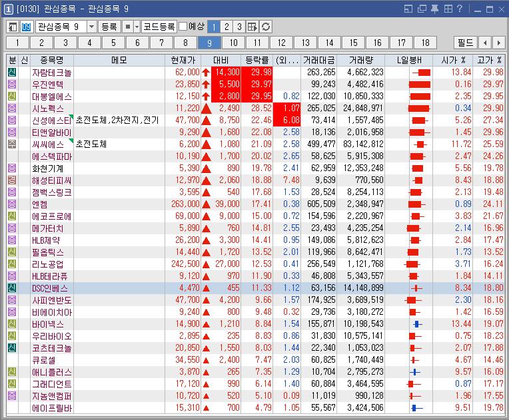
Task: Sort by 등락률 column header
Action: coord(256,61)
